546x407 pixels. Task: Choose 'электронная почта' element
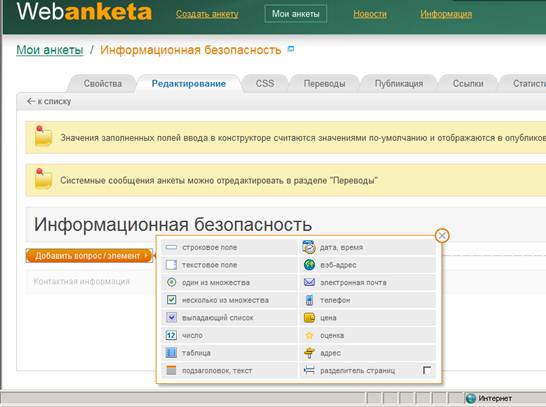click(x=368, y=282)
